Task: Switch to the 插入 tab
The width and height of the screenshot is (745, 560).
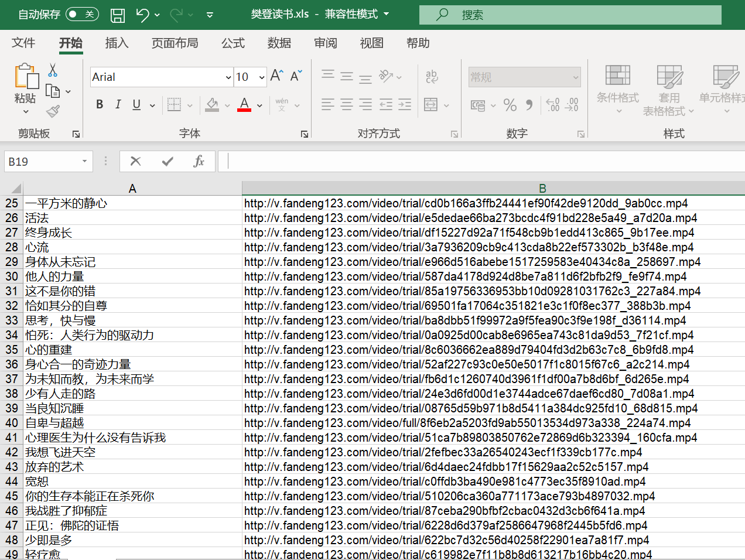Action: pyautogui.click(x=117, y=43)
